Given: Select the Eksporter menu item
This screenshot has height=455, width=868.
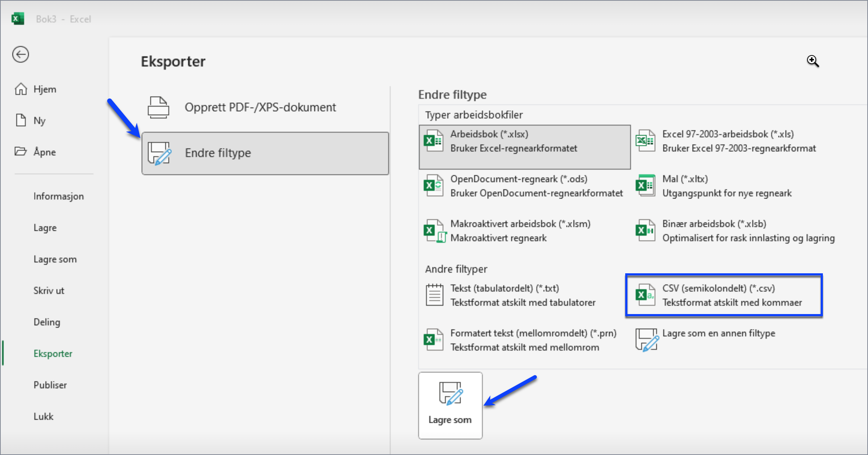Looking at the screenshot, I should pos(53,353).
